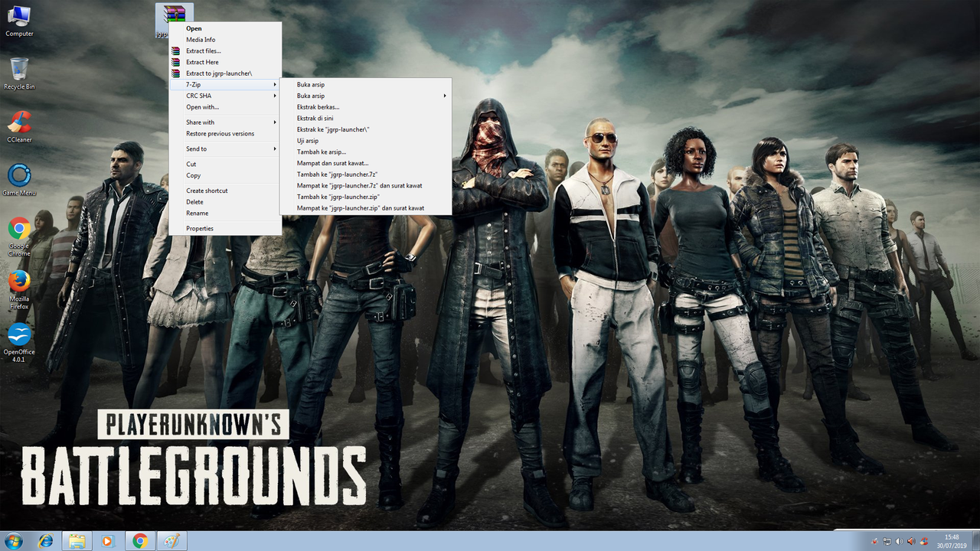Select the Google Chrome desktop shortcut

click(19, 237)
